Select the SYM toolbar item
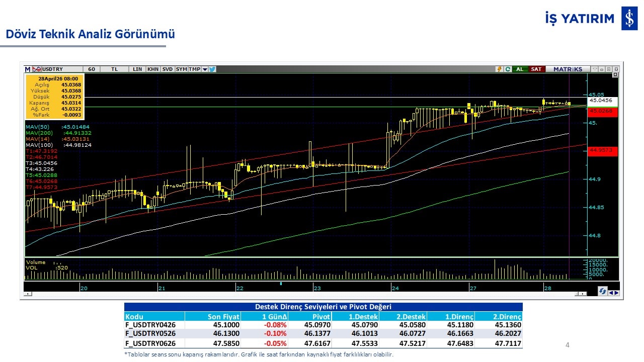This screenshot has width=644, height=362. click(181, 69)
